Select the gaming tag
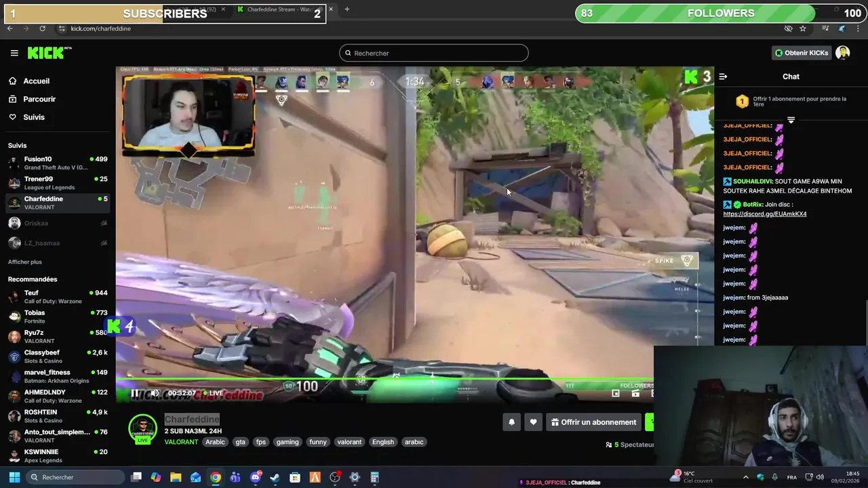868x488 pixels. 288,442
